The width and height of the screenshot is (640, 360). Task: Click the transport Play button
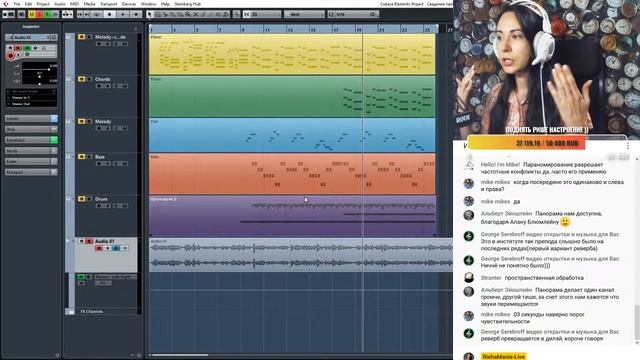123,14
